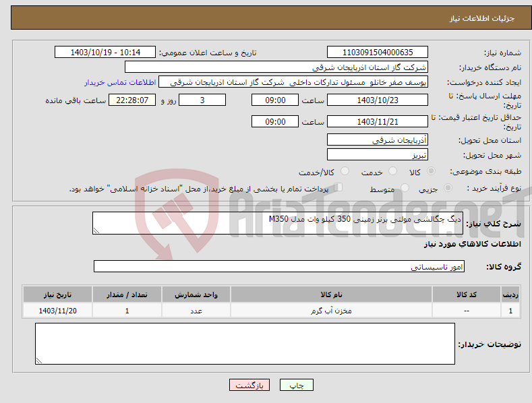Click the announcement date field 1403/10/19 - 10:14
Image resolution: width=532 pixels, height=403 pixels.
coord(105,53)
